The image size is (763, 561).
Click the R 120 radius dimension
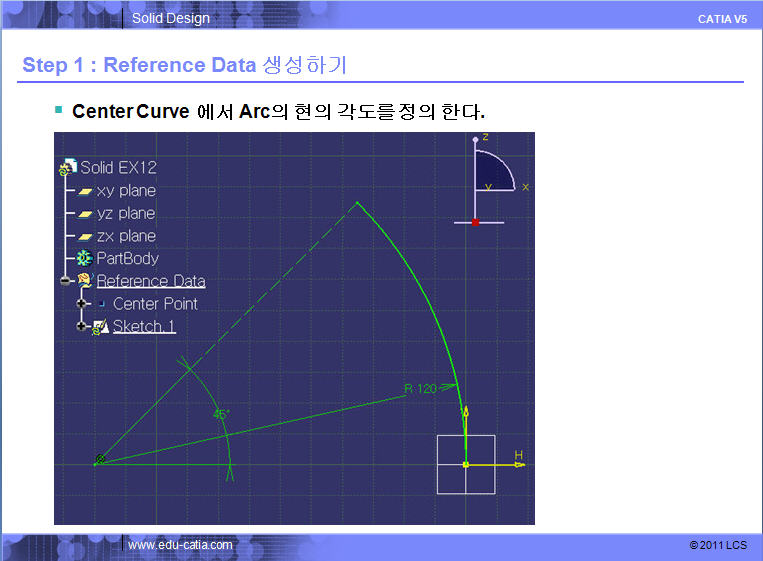[420, 388]
